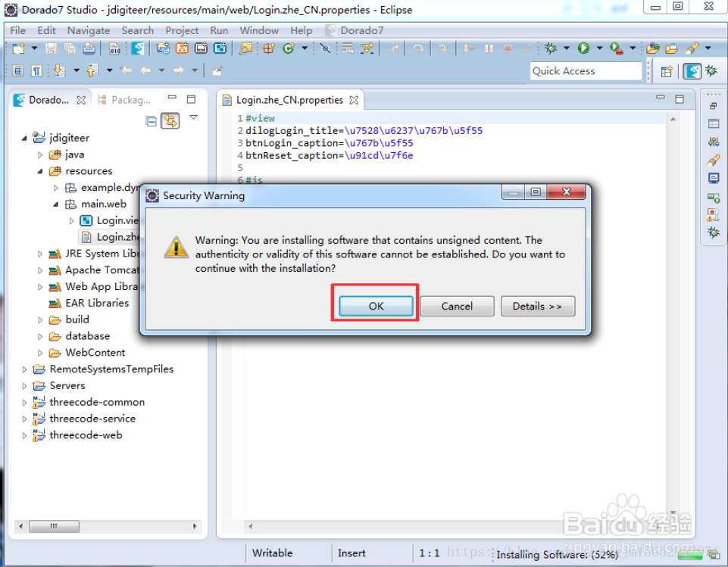The image size is (728, 567).
Task: Click the Last Edit Location icon
Action: [125, 70]
